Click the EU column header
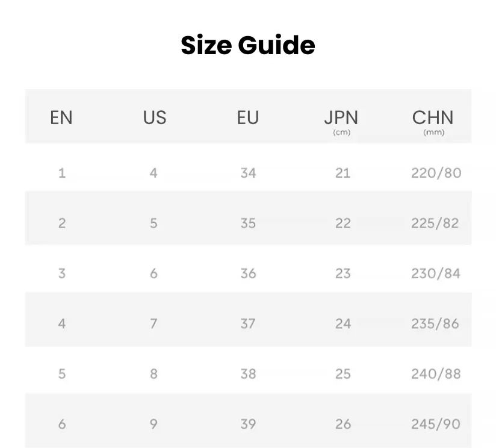The image size is (496, 448). [x=247, y=117]
